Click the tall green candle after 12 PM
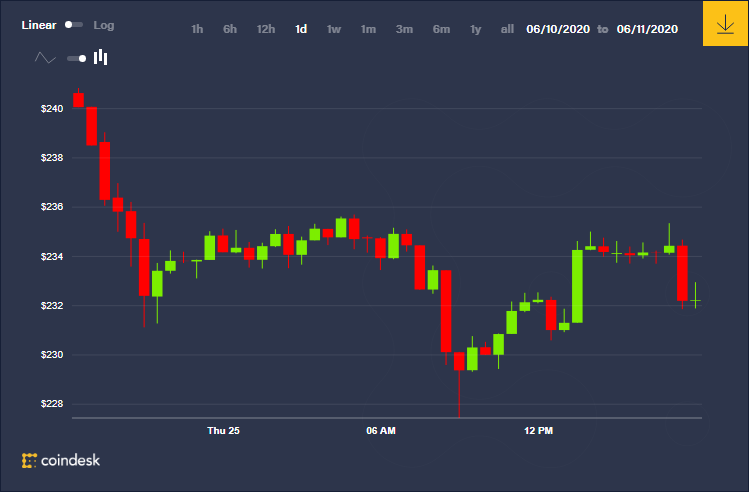Image resolution: width=749 pixels, height=492 pixels. [x=577, y=286]
